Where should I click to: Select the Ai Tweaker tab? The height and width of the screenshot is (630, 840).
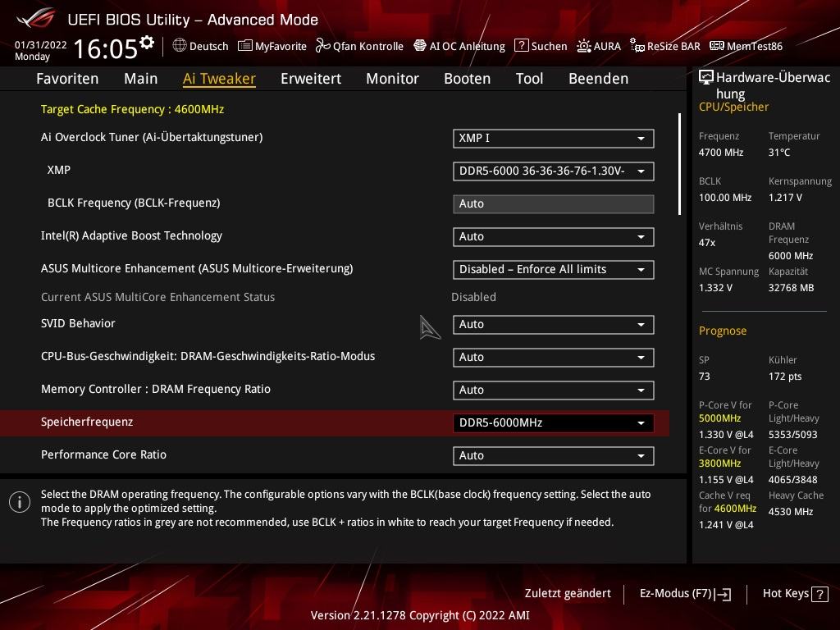[x=219, y=79]
